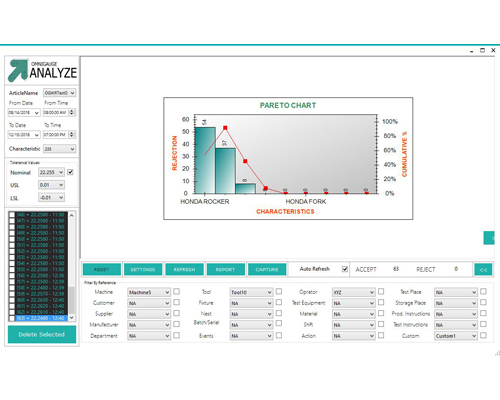Enable the Machine filter checkbox

pos(177,292)
